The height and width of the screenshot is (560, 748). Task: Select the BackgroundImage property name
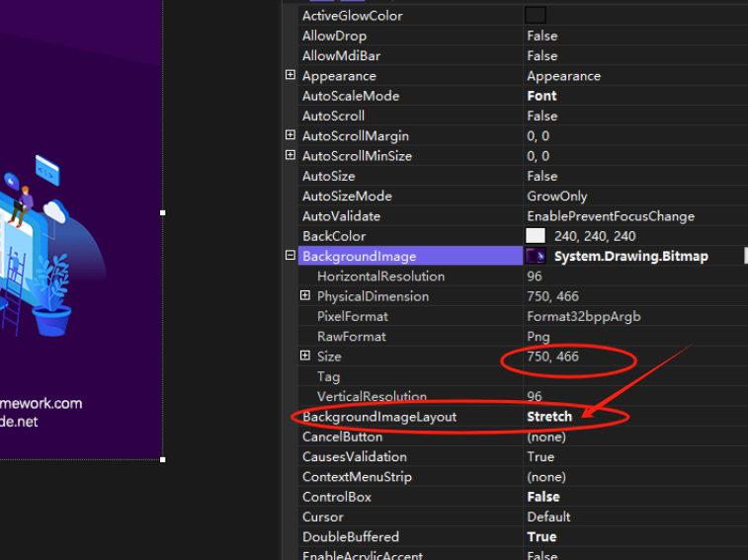pos(360,256)
